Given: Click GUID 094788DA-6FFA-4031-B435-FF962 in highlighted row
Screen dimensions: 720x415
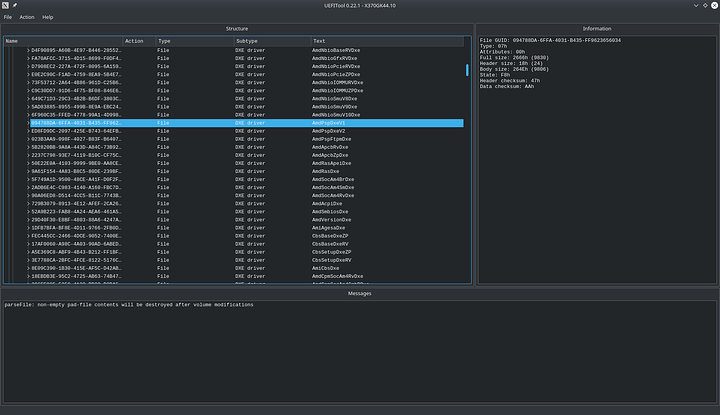Looking at the screenshot, I should [x=76, y=123].
